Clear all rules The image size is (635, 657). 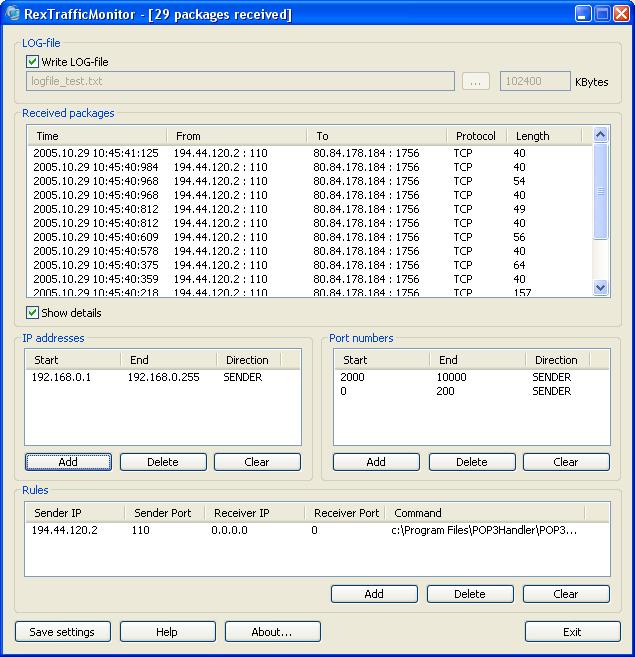(x=566, y=594)
